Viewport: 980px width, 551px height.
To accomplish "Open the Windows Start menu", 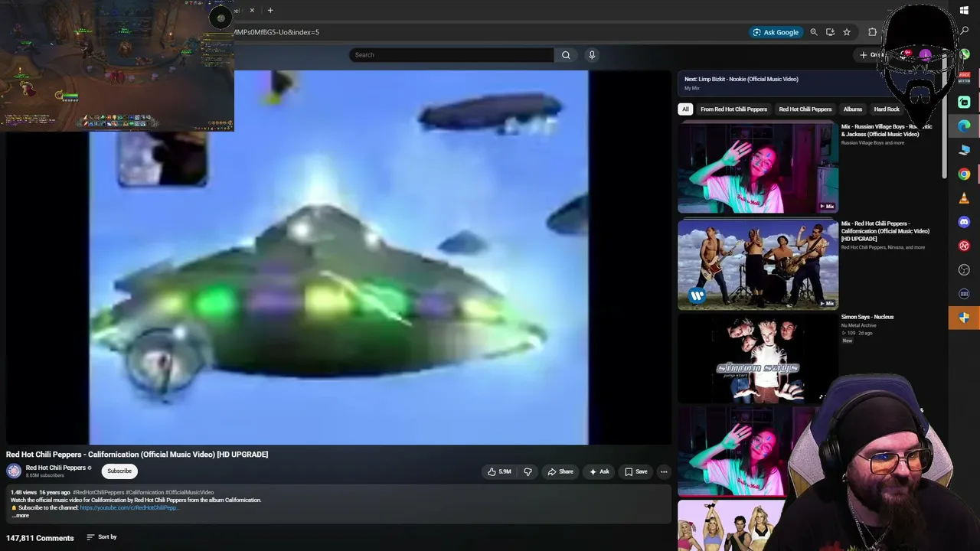I will point(964,10).
